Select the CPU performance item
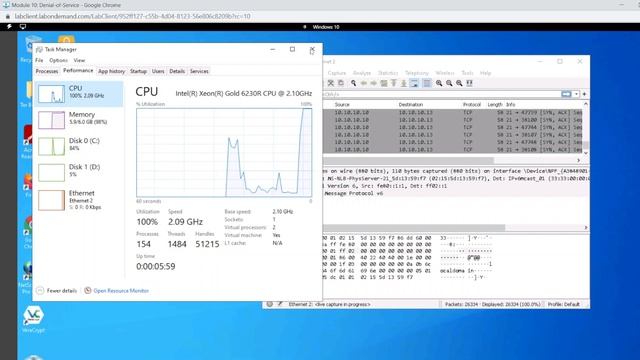The image size is (640, 360). click(79, 93)
